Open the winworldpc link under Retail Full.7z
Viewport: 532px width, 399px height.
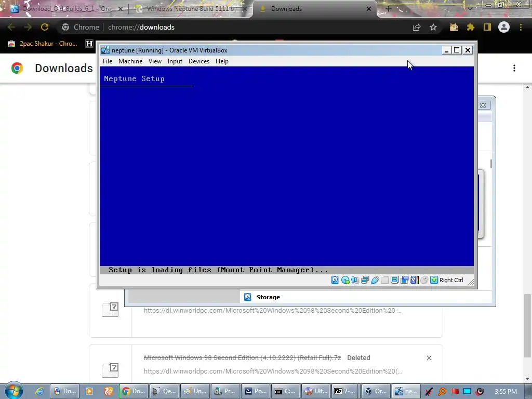click(273, 371)
